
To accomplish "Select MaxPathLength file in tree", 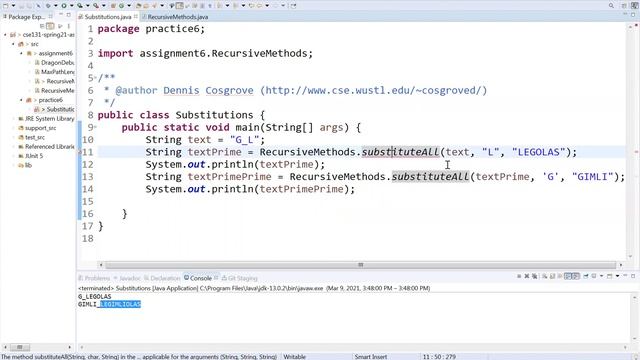I will point(54,72).
